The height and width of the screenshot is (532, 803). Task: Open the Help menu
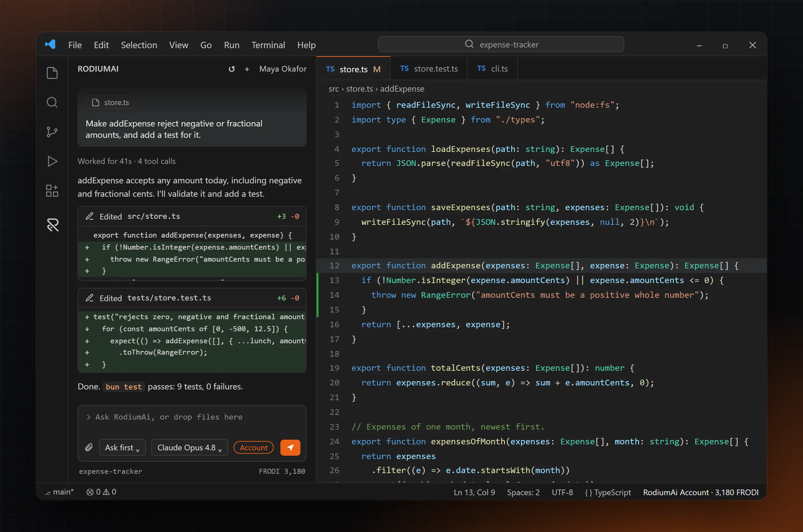(x=306, y=45)
